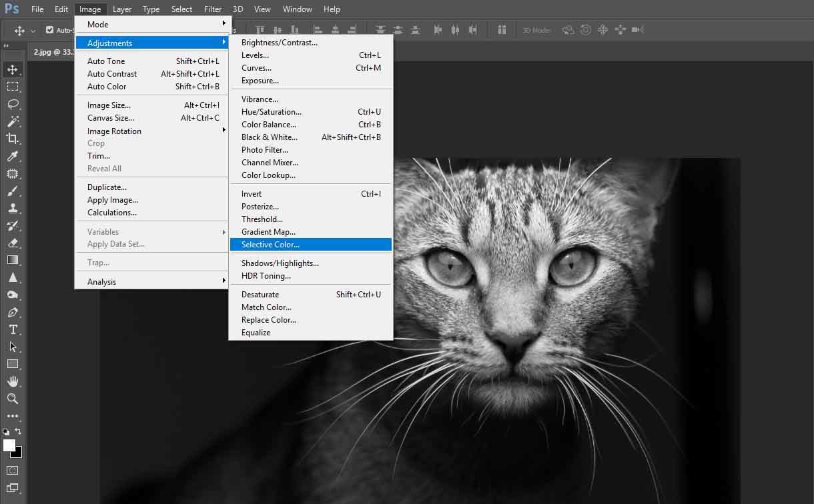Click the 3D pan icon

click(x=603, y=30)
